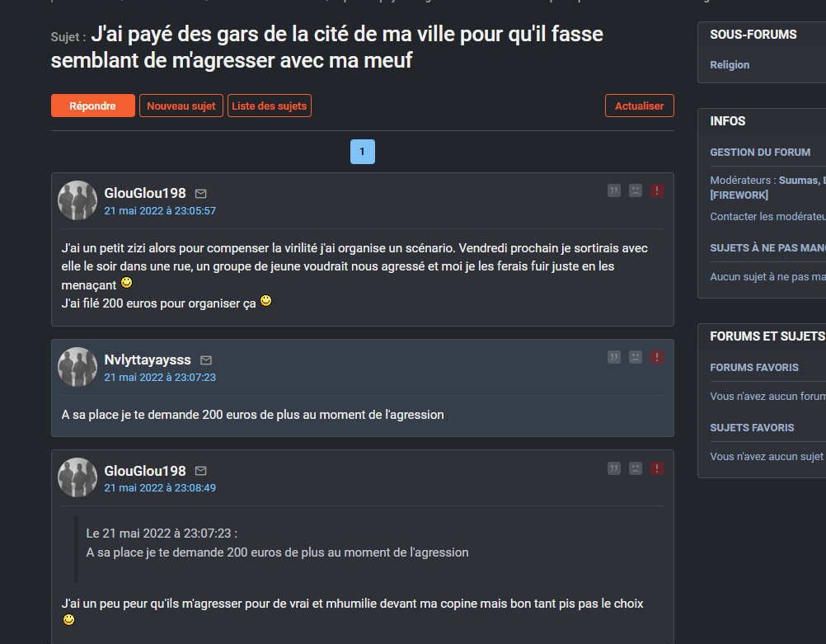Refresh the thread with Actualiser

pyautogui.click(x=640, y=106)
